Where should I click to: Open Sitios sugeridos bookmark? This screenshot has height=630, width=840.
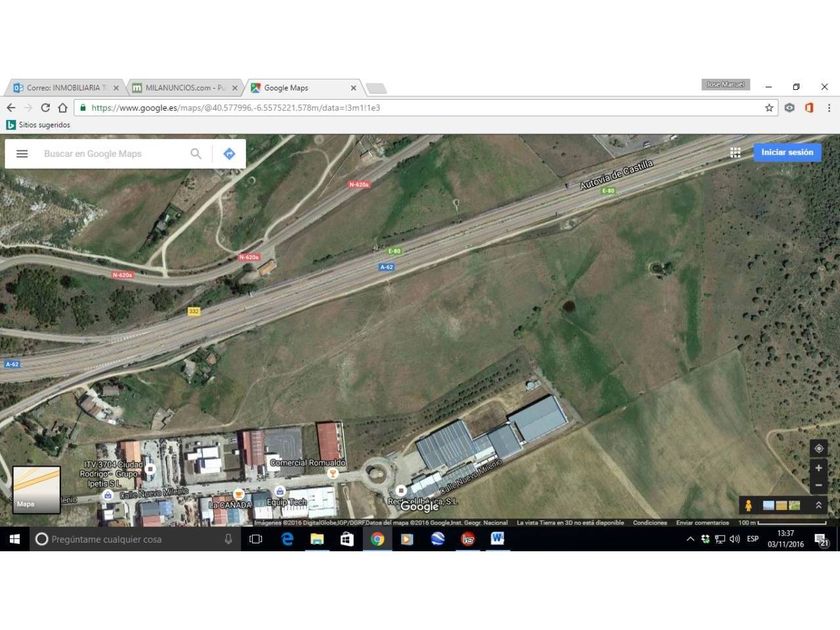[38, 125]
